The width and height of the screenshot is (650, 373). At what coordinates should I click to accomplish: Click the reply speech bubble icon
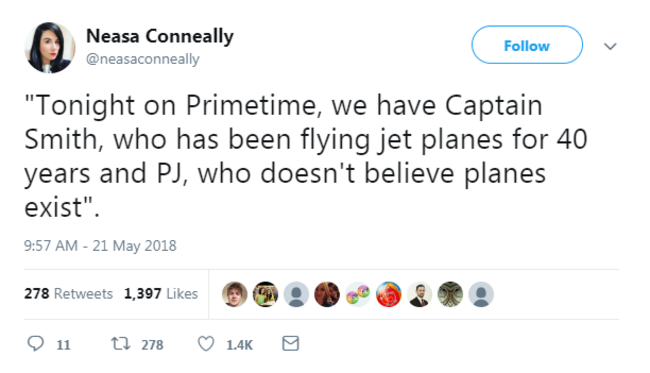36,344
